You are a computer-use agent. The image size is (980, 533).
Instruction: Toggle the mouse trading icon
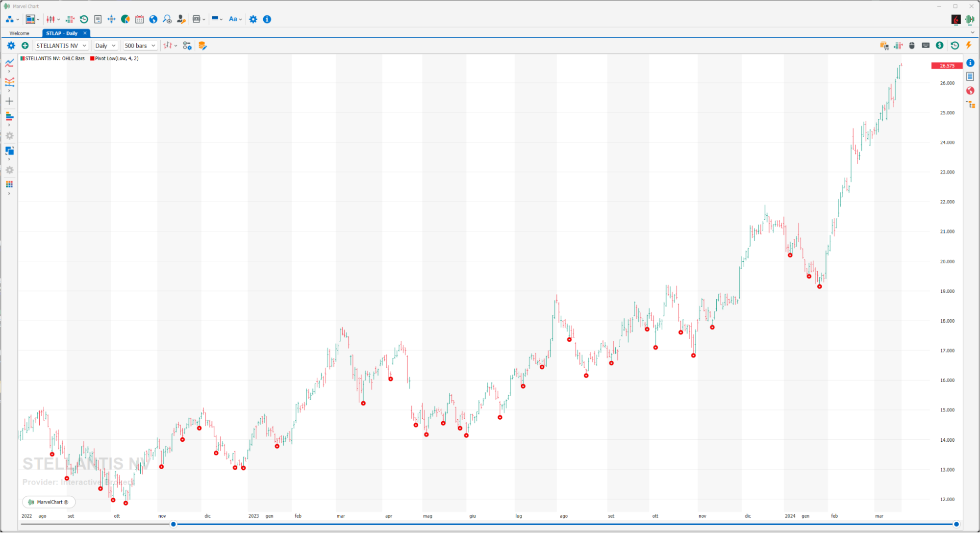(x=912, y=46)
